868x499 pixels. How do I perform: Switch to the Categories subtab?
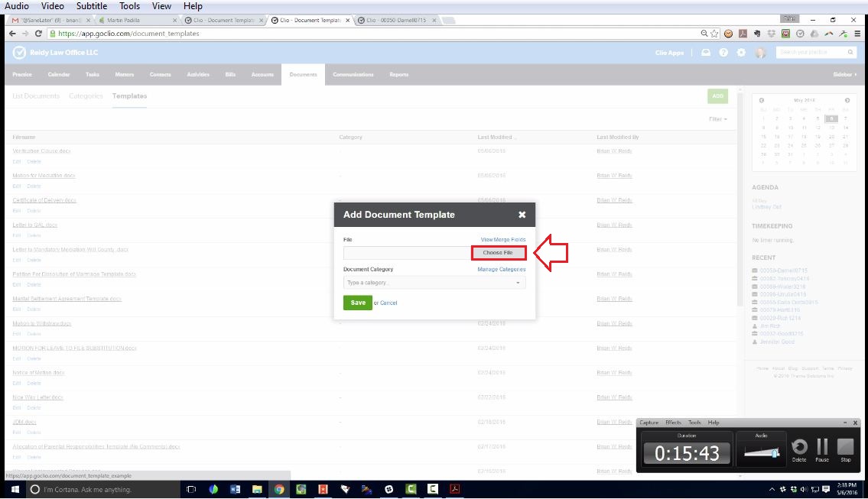click(86, 96)
